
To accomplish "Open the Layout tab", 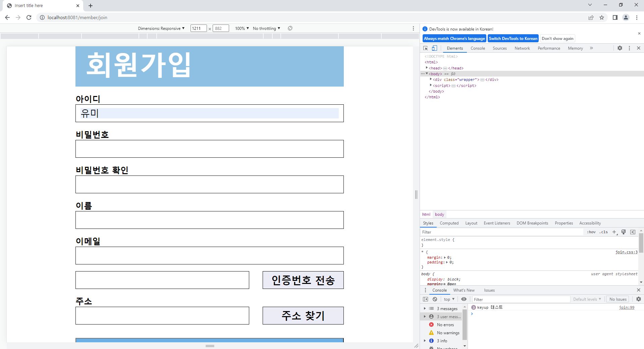I will [471, 223].
